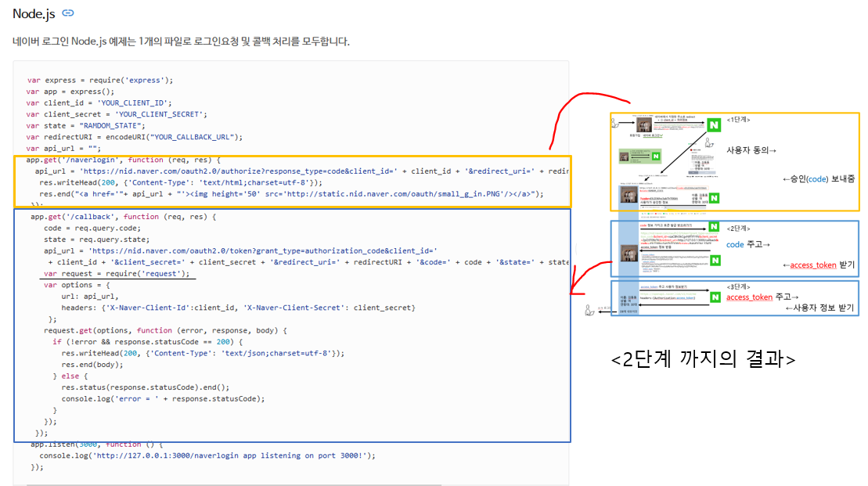This screenshot has height=486, width=868.
Task: Click the console.log 'http://127.0.0.1:3000/naverlogin' line
Action: (x=207, y=455)
